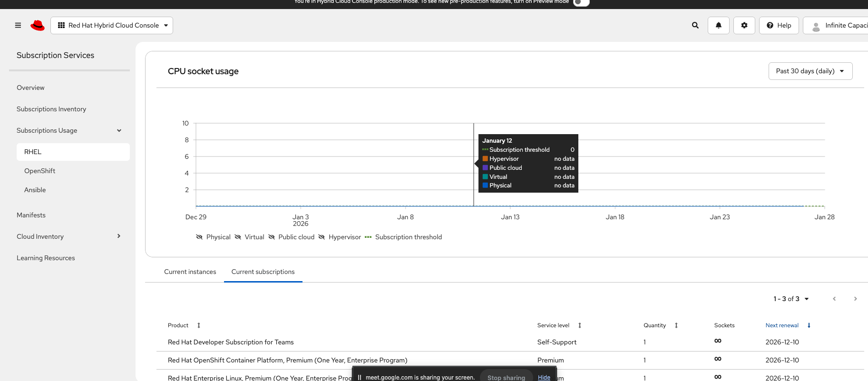The width and height of the screenshot is (868, 381).
Task: Go to Overview in sidebar
Action: click(30, 88)
